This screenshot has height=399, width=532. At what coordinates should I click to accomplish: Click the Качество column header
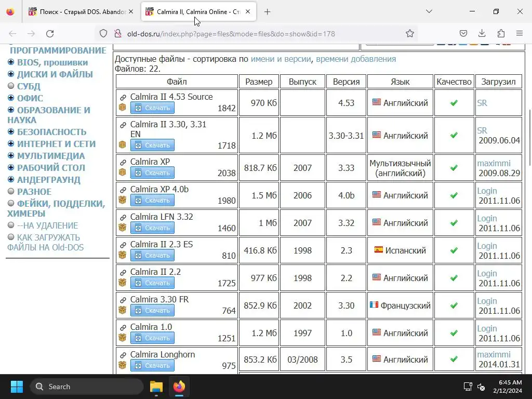[x=454, y=82]
